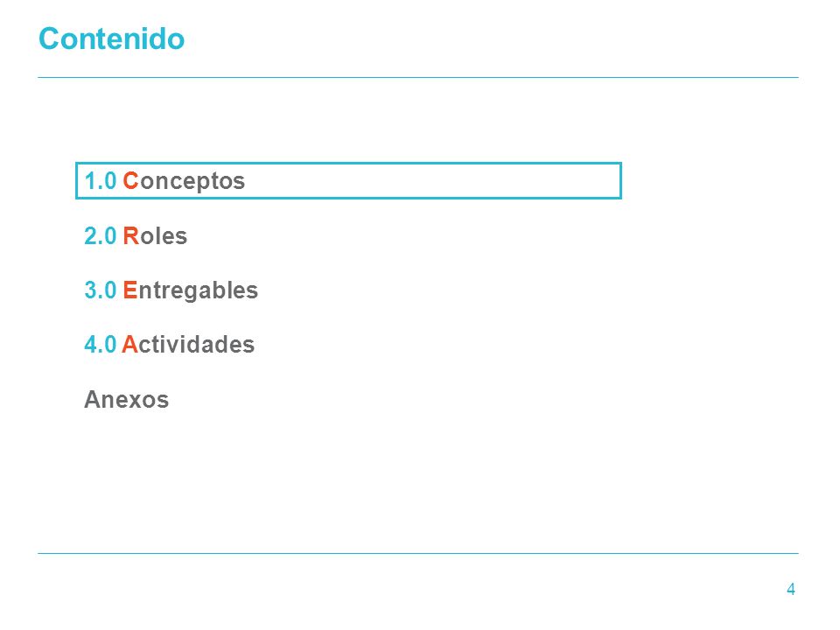Screen dimensions: 840x630
Task: Click the red "A" in Actividades
Action: coord(130,345)
